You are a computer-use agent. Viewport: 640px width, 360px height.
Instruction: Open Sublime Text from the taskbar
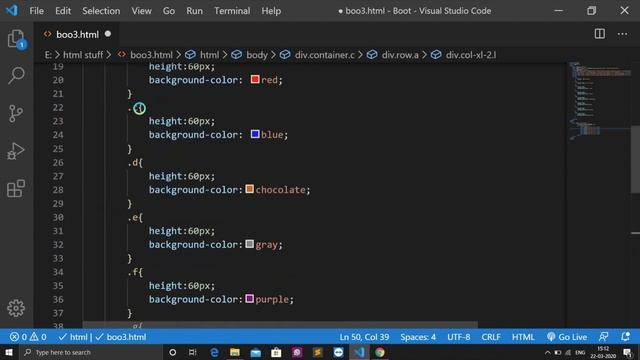pos(318,352)
